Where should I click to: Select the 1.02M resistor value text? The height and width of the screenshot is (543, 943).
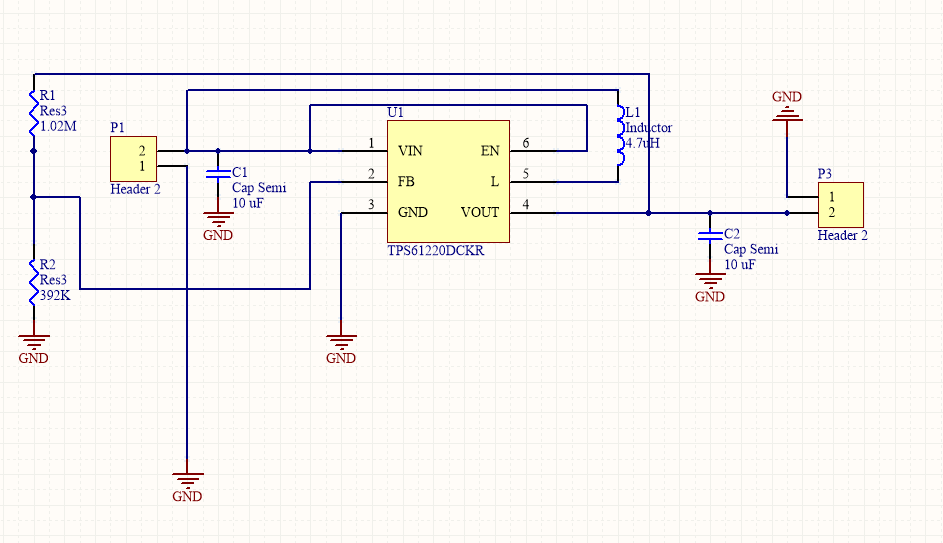coord(58,126)
